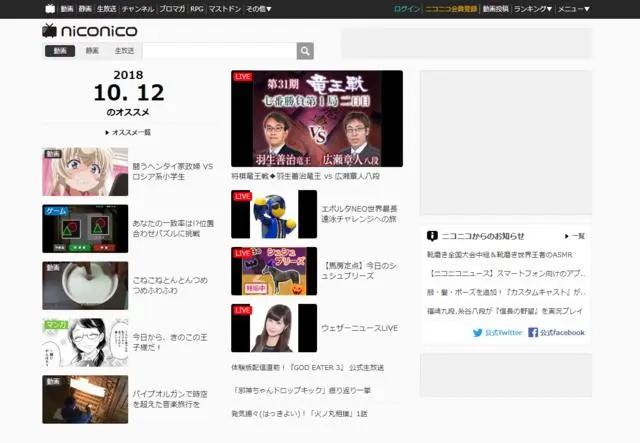Expand the オススメ一覧 list link
Screen dimensions: 640x443
pyautogui.click(x=129, y=132)
